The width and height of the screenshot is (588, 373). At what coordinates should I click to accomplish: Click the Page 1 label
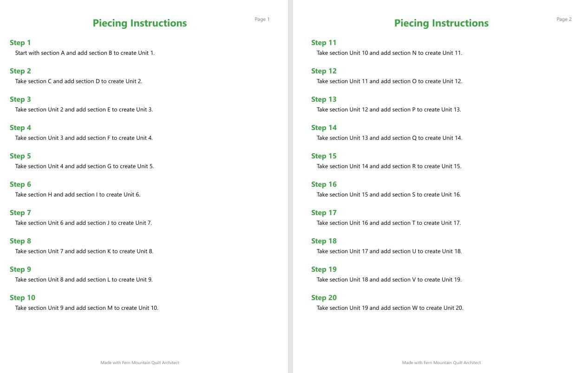click(262, 19)
